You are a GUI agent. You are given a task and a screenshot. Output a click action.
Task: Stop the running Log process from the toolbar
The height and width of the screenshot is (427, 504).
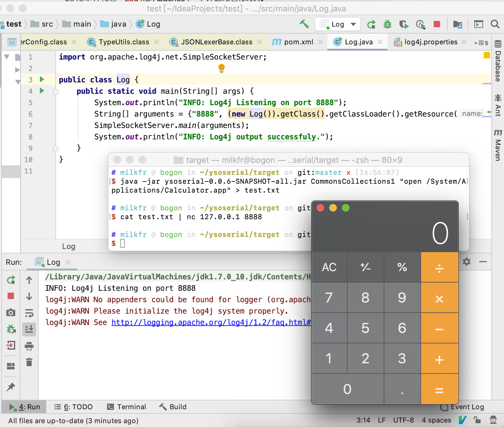[437, 24]
